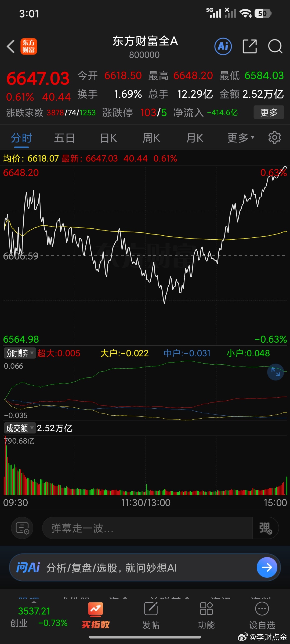The width and height of the screenshot is (290, 644).
Task: Tap 涨跌停 value 103/5
Action: click(x=153, y=113)
